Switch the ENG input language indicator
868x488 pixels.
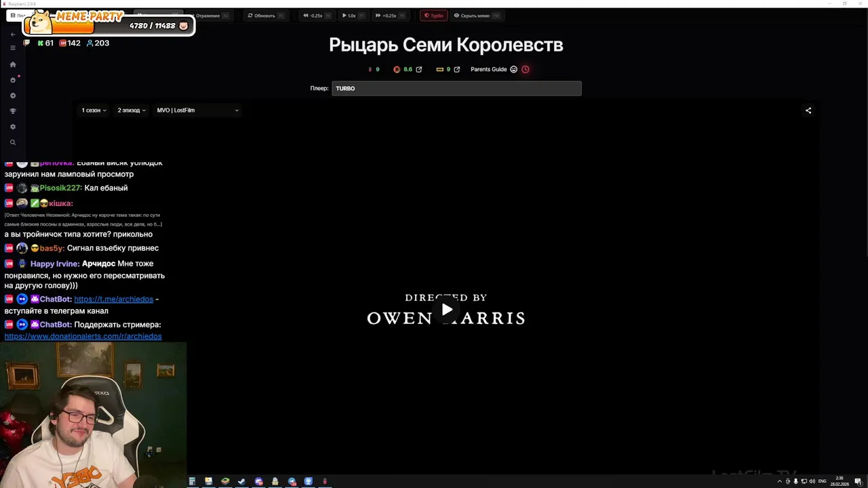[823, 481]
